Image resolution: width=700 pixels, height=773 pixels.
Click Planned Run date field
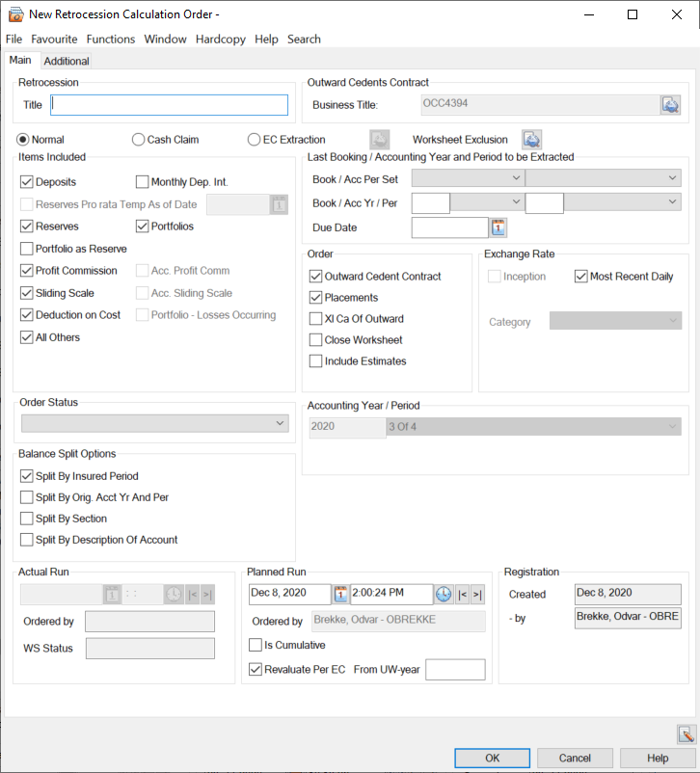tap(290, 594)
